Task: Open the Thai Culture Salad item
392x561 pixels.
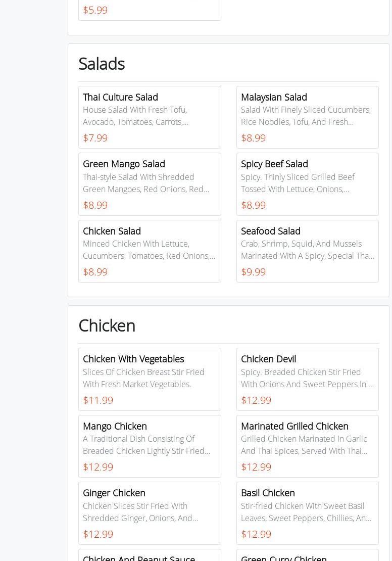Action: (x=150, y=117)
